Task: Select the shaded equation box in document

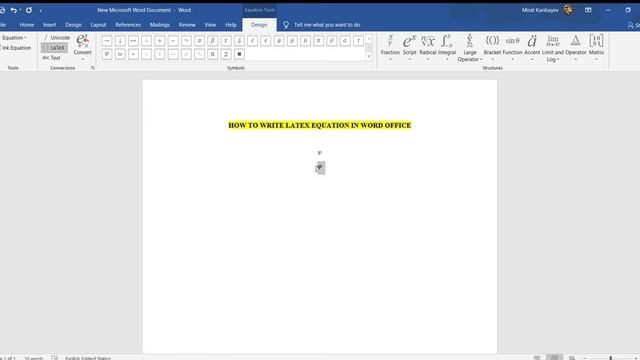Action: (321, 168)
